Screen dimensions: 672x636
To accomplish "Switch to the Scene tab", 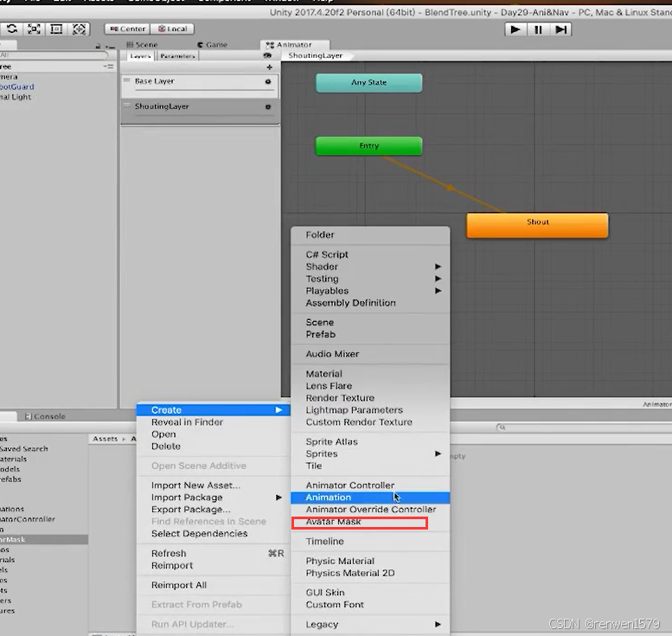I will coord(143,45).
